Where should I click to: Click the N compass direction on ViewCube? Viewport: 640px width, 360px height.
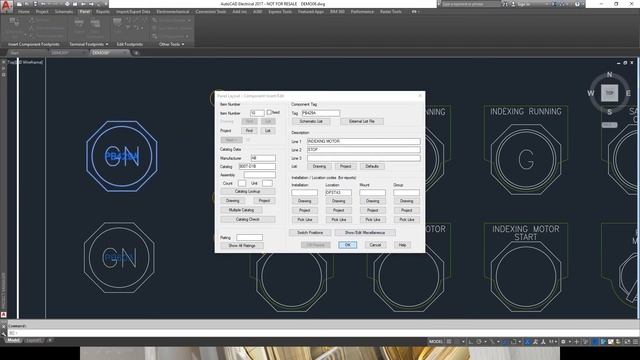[609, 75]
